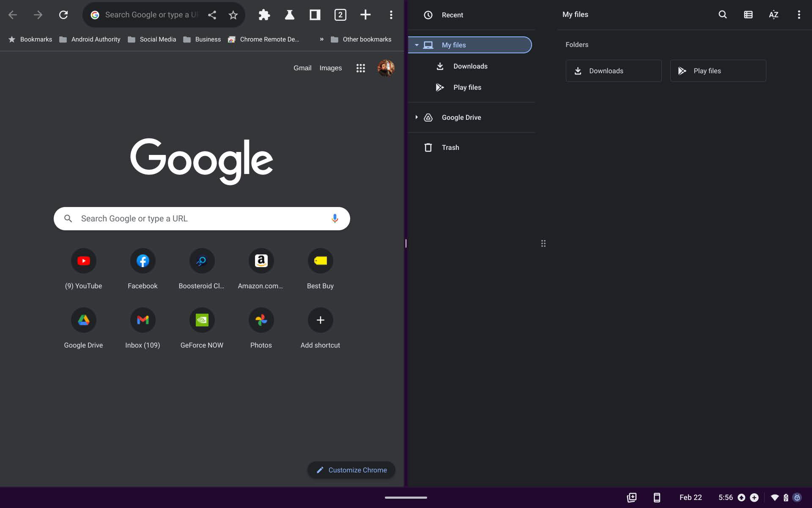This screenshot has height=508, width=812.
Task: Click the Chrome Labs flask icon
Action: pyautogui.click(x=289, y=15)
